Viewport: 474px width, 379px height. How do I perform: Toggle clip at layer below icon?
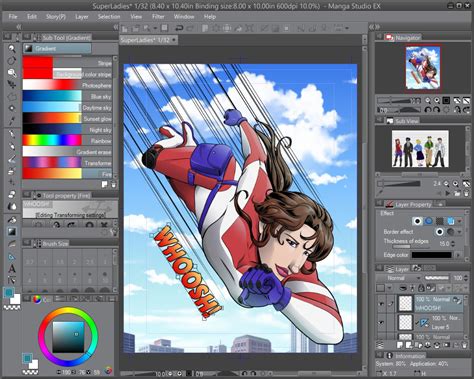403,288
